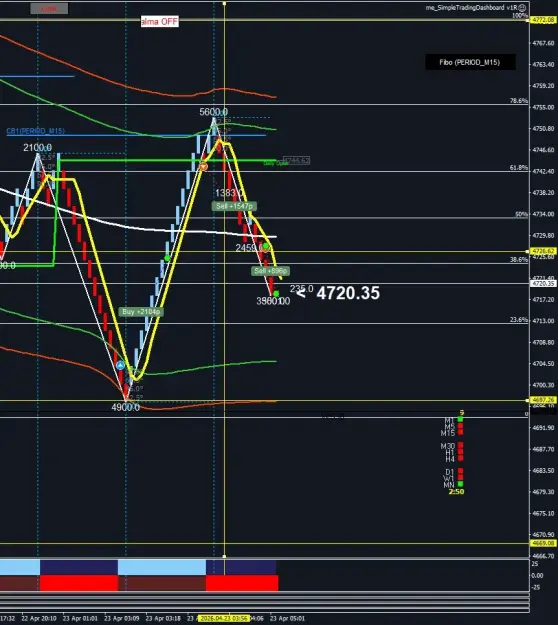Click the blue up-arrow buy signal marker
Image resolution: width=558 pixels, height=625 pixels.
(x=120, y=365)
